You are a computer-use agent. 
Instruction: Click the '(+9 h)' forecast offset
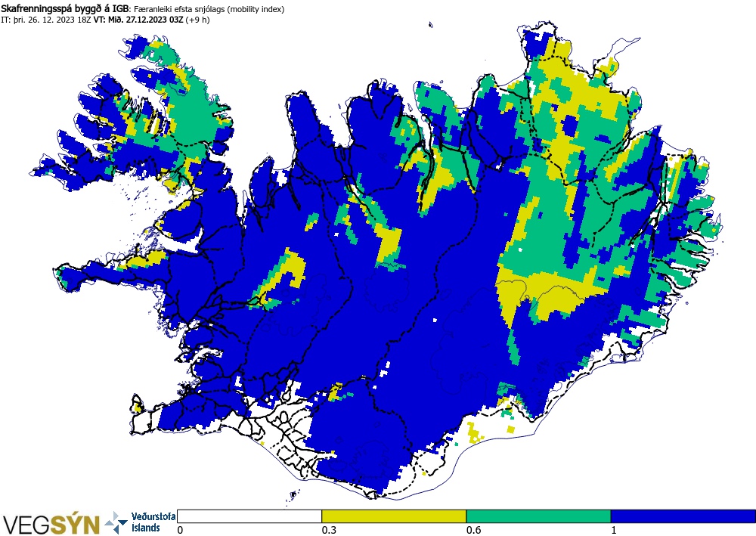click(197, 20)
